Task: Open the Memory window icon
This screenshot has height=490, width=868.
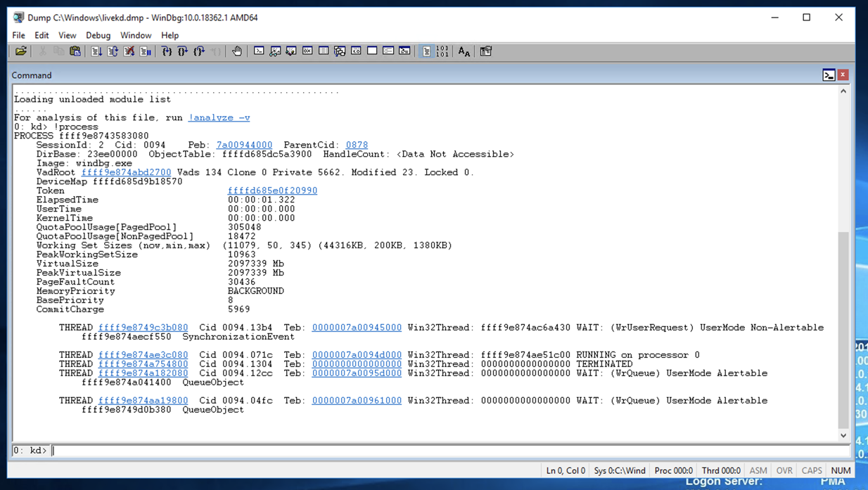Action: (324, 51)
